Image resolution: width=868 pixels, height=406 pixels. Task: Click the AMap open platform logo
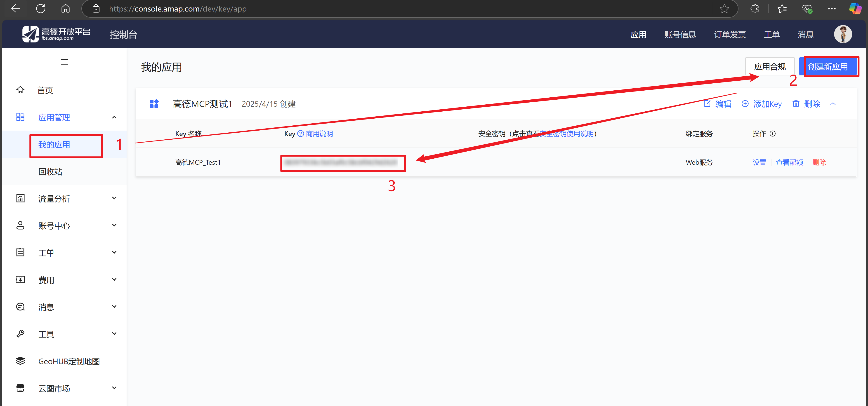point(56,34)
